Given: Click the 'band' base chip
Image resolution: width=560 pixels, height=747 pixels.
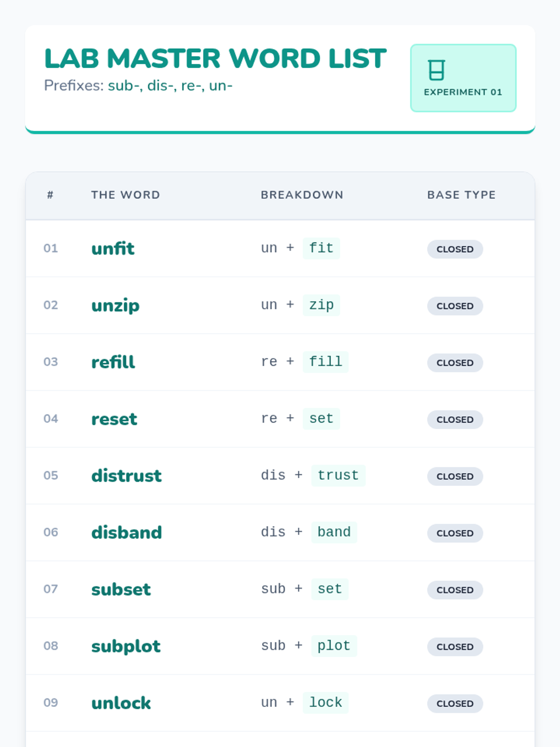Looking at the screenshot, I should (x=334, y=532).
